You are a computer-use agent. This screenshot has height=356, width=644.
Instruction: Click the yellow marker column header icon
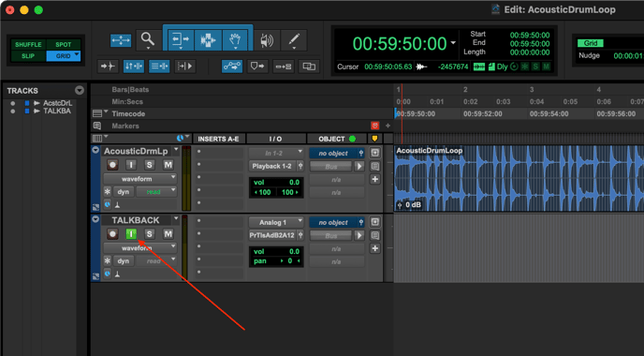point(374,139)
